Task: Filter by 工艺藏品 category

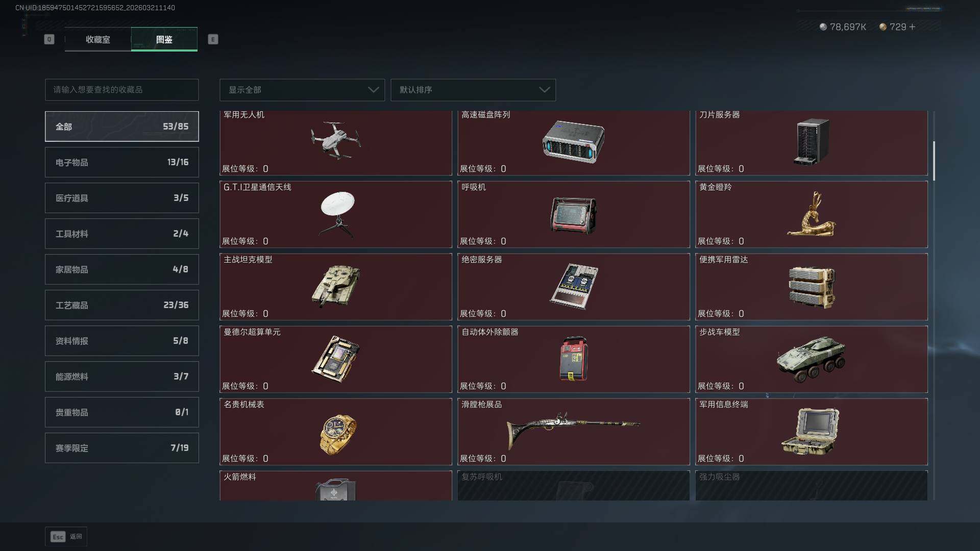Action: coord(122,305)
